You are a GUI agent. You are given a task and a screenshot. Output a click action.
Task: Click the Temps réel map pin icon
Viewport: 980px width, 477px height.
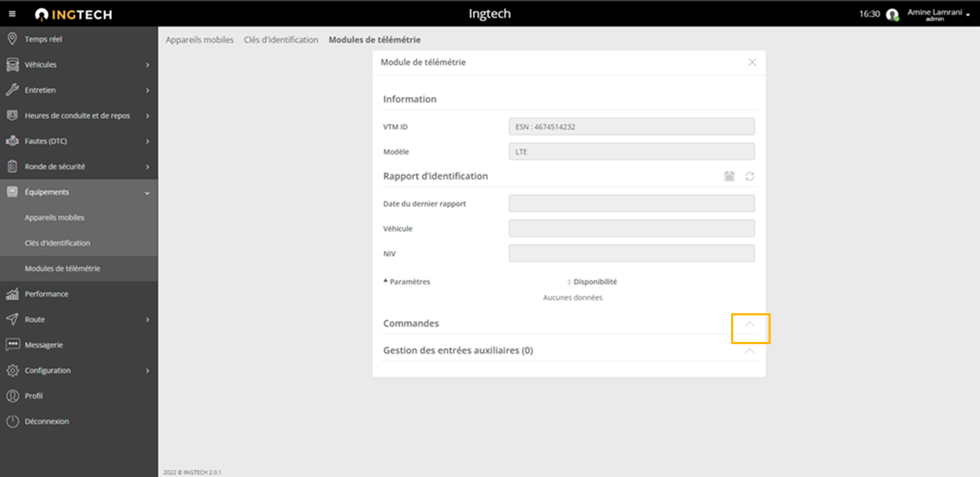(x=12, y=39)
